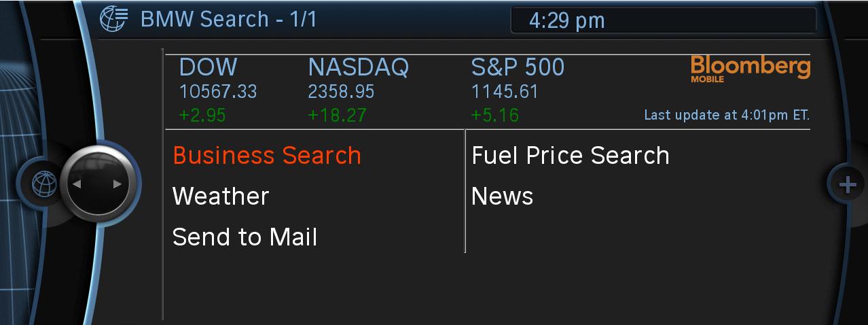Viewport: 868px width, 325px height.
Task: Click the S&P 500 change value +5.16
Action: tap(494, 115)
